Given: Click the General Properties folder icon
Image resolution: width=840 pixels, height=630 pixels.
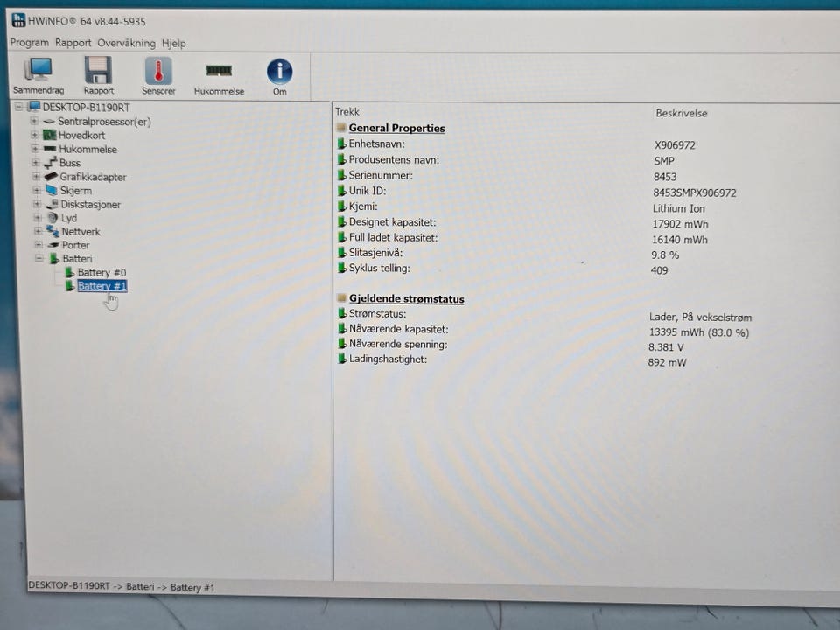Looking at the screenshot, I should click(341, 128).
